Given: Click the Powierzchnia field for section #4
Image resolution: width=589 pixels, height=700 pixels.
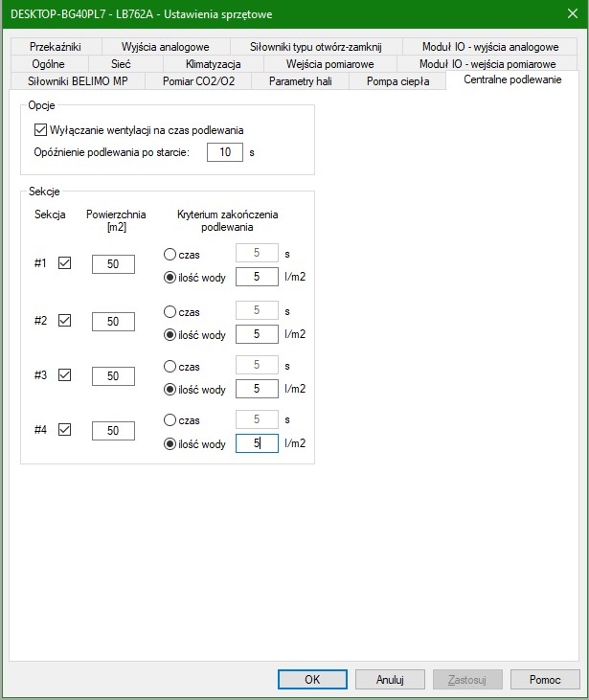Looking at the screenshot, I should click(113, 431).
